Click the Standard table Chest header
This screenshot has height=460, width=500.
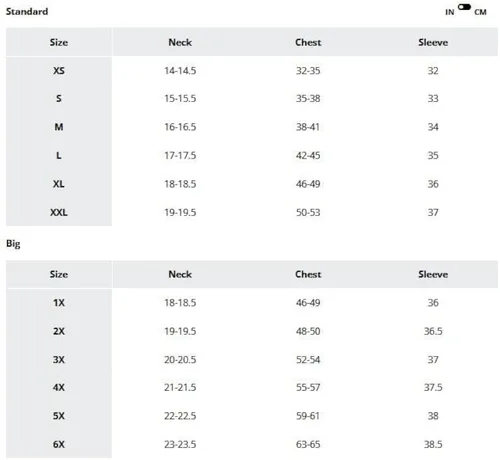[x=308, y=42]
